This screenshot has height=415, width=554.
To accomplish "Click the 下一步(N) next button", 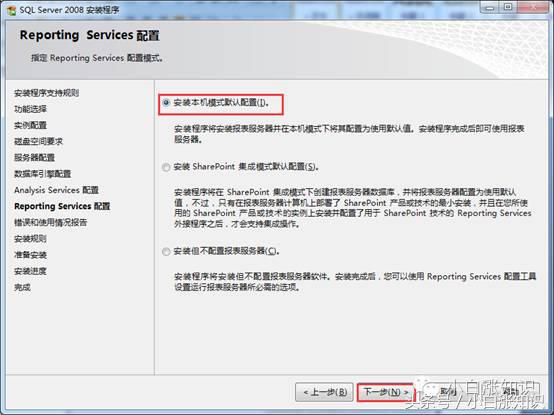I will (x=385, y=392).
